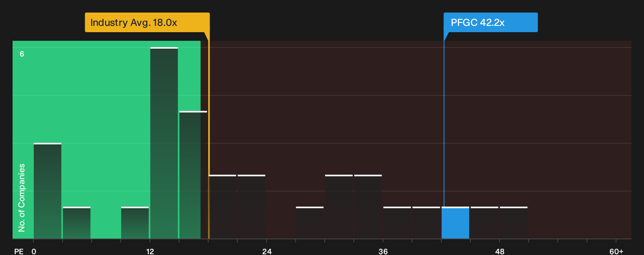The width and height of the screenshot is (644, 255).
Task: Click the PFGC 42.2x label
Action: [x=490, y=22]
